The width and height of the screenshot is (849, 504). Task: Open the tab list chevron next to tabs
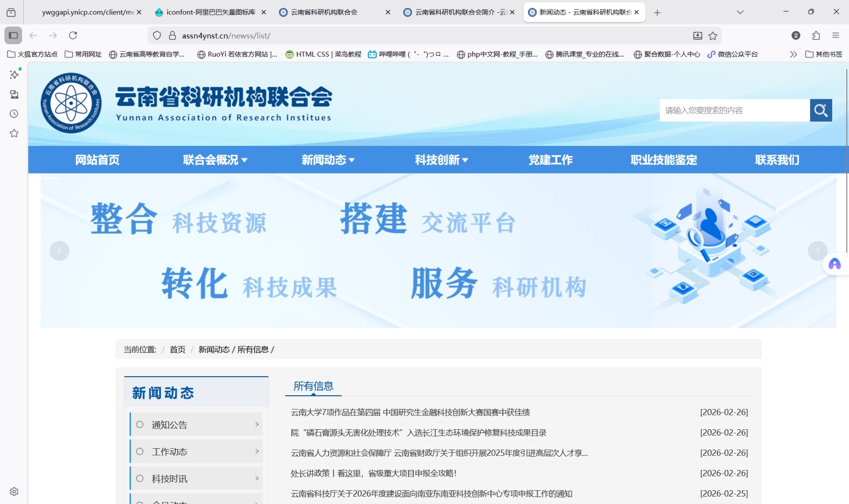coord(740,12)
